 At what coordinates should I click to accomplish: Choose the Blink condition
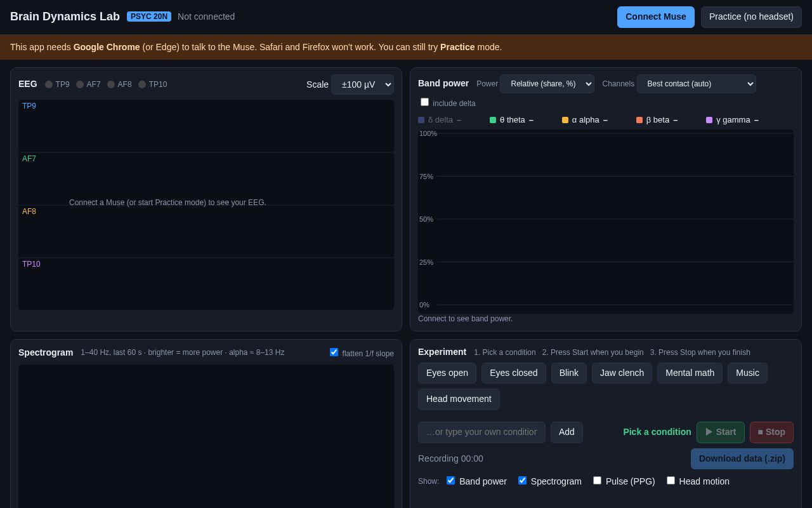[569, 373]
